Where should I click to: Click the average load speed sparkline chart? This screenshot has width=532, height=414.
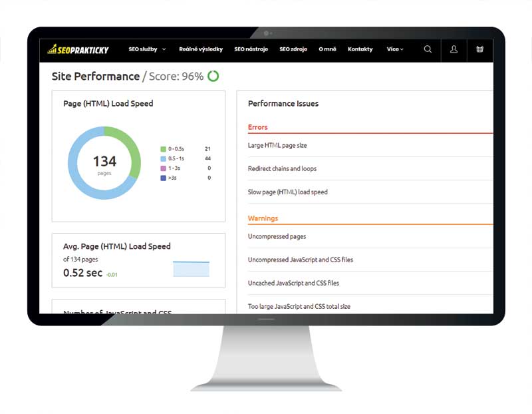tap(191, 269)
